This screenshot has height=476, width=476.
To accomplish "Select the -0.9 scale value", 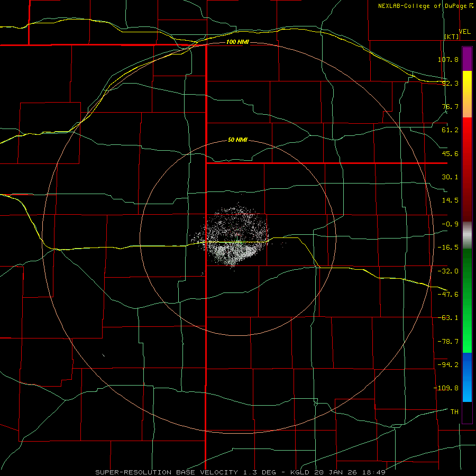I will [450, 224].
